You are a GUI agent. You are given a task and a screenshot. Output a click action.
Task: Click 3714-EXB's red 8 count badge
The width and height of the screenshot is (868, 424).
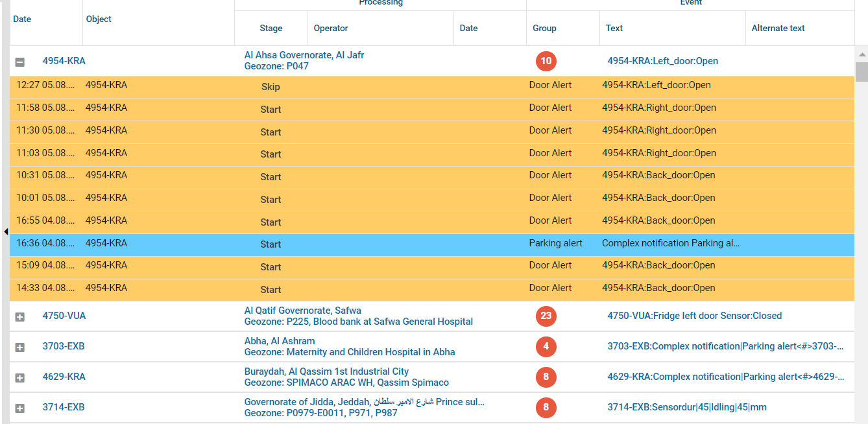pos(546,408)
